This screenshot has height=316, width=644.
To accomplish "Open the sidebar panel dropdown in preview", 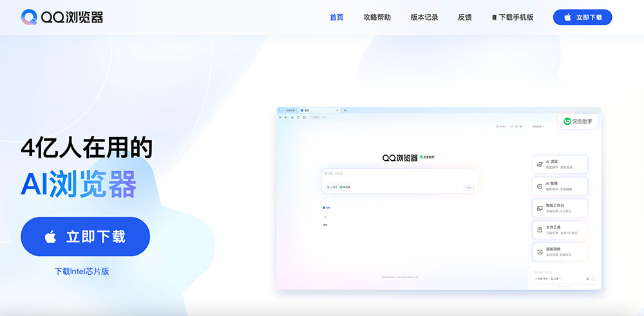I will point(538,126).
